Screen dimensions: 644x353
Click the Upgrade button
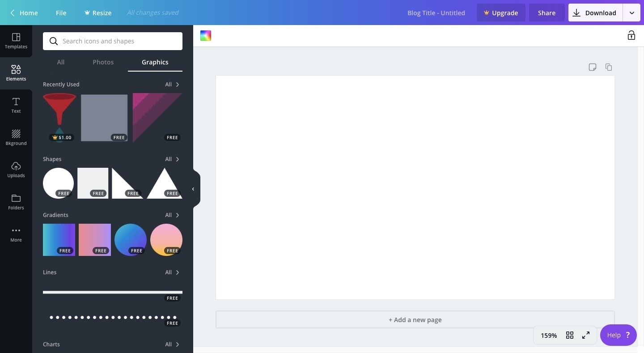[x=501, y=13]
